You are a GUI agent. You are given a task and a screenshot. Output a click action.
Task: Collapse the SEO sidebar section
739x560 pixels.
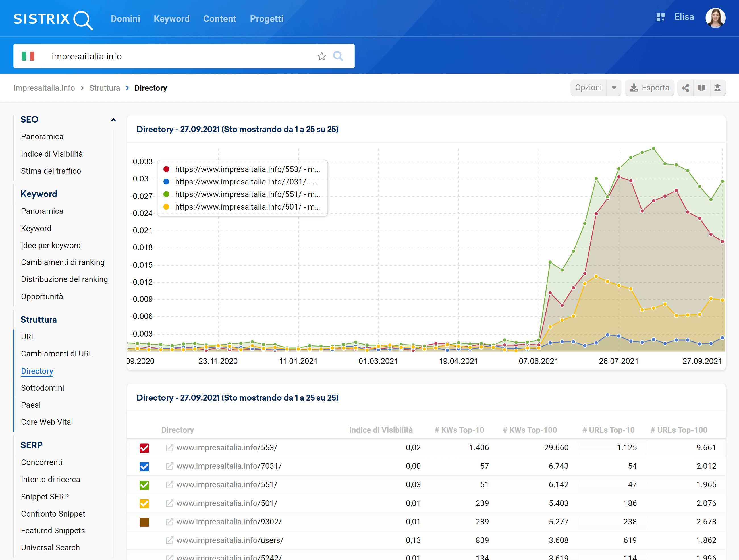pyautogui.click(x=114, y=120)
